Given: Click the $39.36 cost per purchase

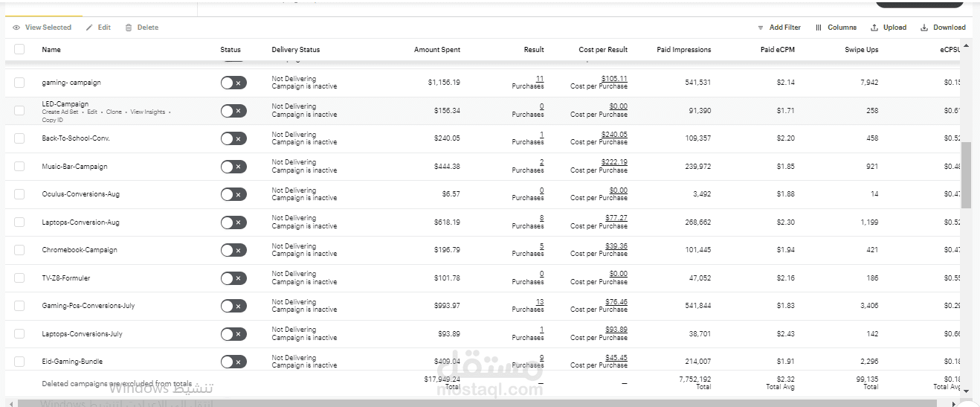Looking at the screenshot, I should [x=616, y=246].
